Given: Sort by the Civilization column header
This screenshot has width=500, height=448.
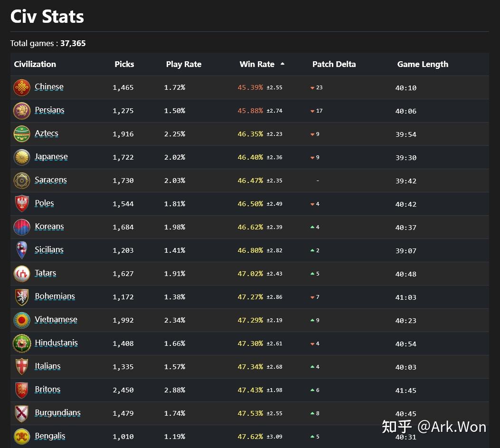Looking at the screenshot, I should [35, 64].
